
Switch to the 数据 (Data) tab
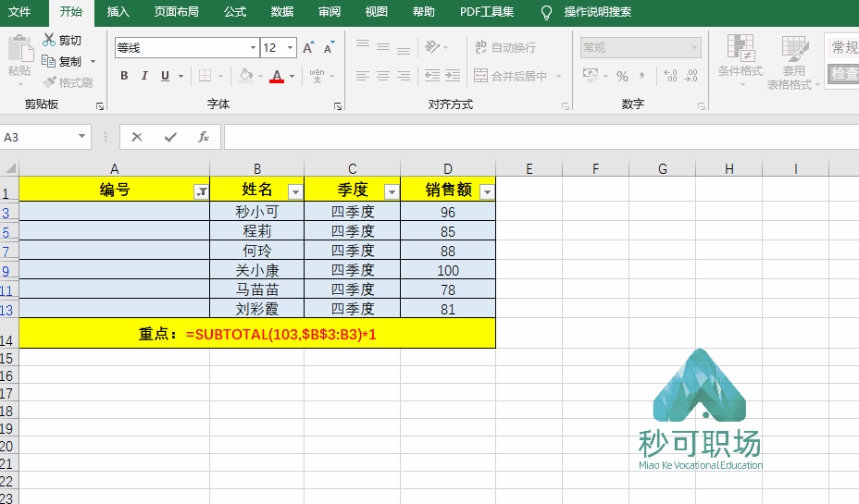tap(282, 11)
